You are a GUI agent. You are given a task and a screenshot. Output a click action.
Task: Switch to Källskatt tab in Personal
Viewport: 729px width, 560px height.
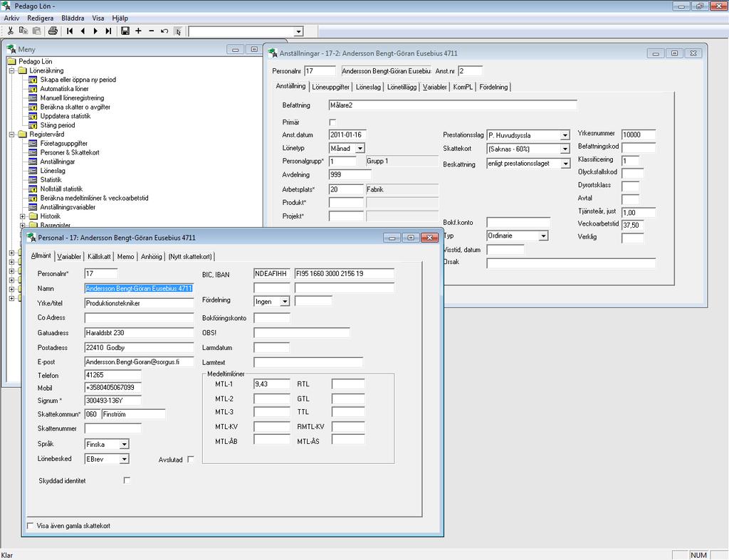(x=99, y=257)
